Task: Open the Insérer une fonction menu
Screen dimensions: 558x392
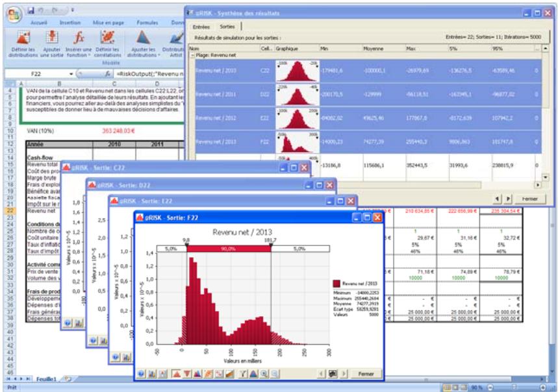Action: point(79,43)
